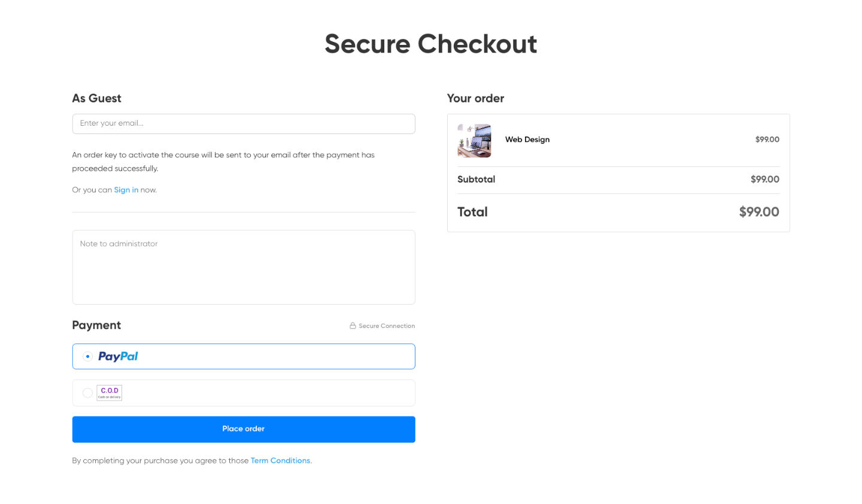This screenshot has width=862, height=504.
Task: Click the Secure Connection label text
Action: (387, 326)
